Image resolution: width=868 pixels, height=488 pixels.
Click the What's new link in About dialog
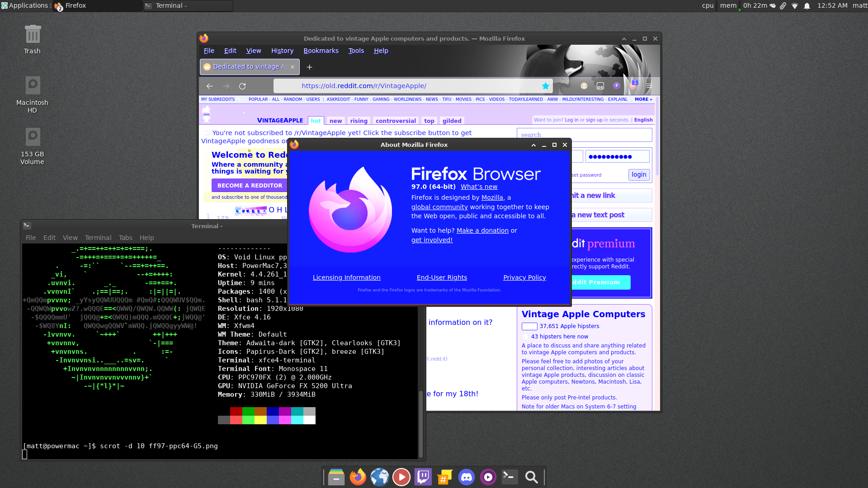[479, 187]
